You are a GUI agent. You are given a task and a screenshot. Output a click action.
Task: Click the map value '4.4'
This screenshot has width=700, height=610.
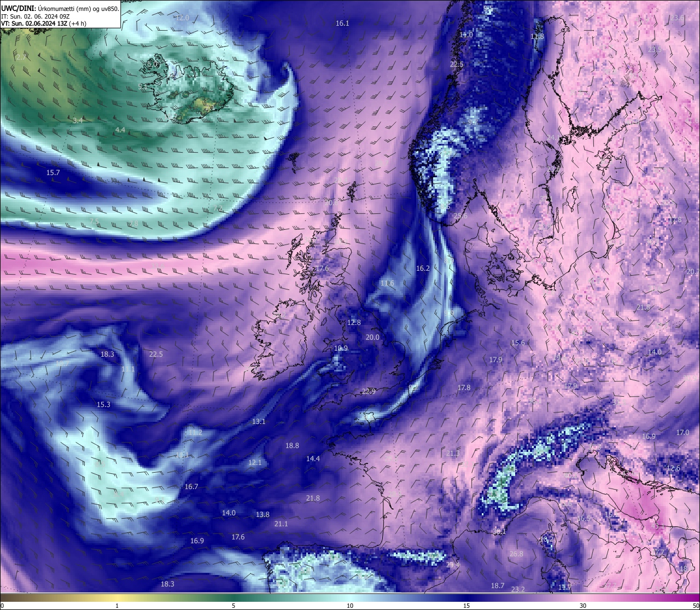click(x=120, y=130)
